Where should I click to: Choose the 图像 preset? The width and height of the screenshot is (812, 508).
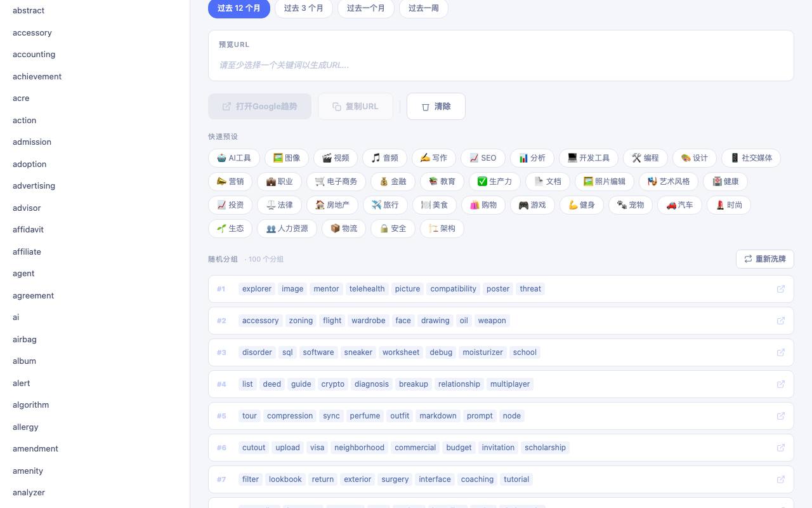pos(287,158)
